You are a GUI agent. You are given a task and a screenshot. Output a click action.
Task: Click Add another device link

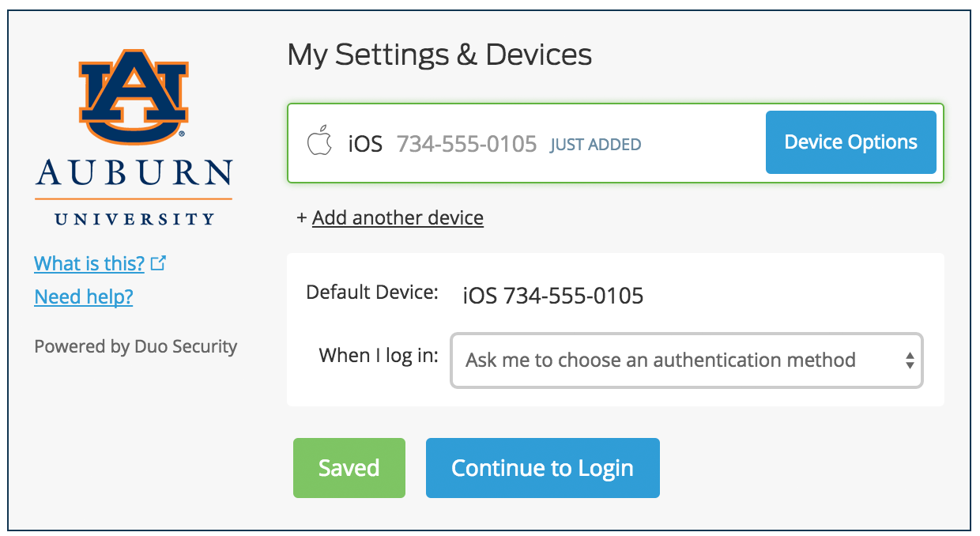click(x=398, y=217)
